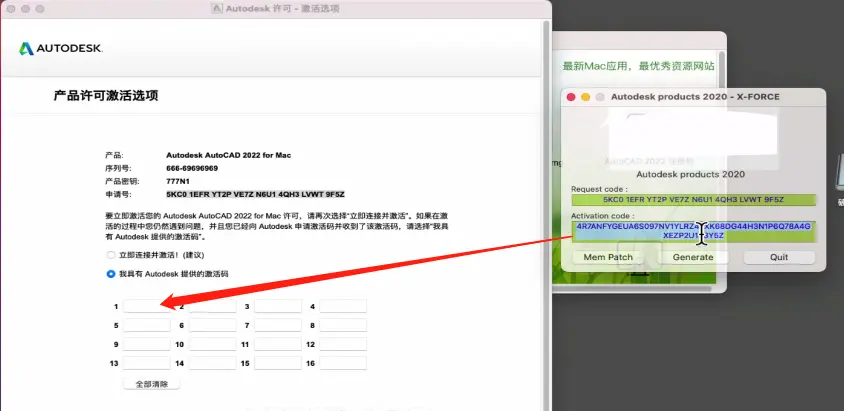
Task: Click activation code input field 5
Action: tap(146, 325)
